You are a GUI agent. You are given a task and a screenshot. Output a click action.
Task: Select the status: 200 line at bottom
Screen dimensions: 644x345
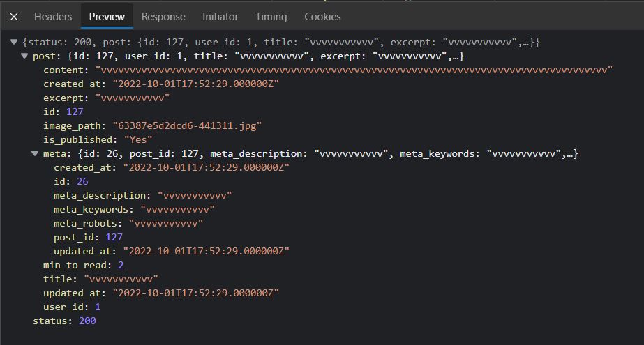tap(64, 321)
